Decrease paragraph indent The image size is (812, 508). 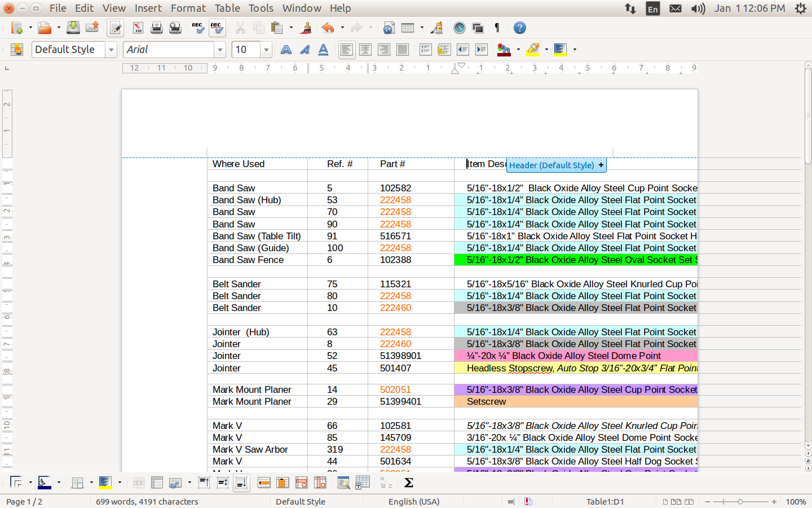[x=463, y=50]
